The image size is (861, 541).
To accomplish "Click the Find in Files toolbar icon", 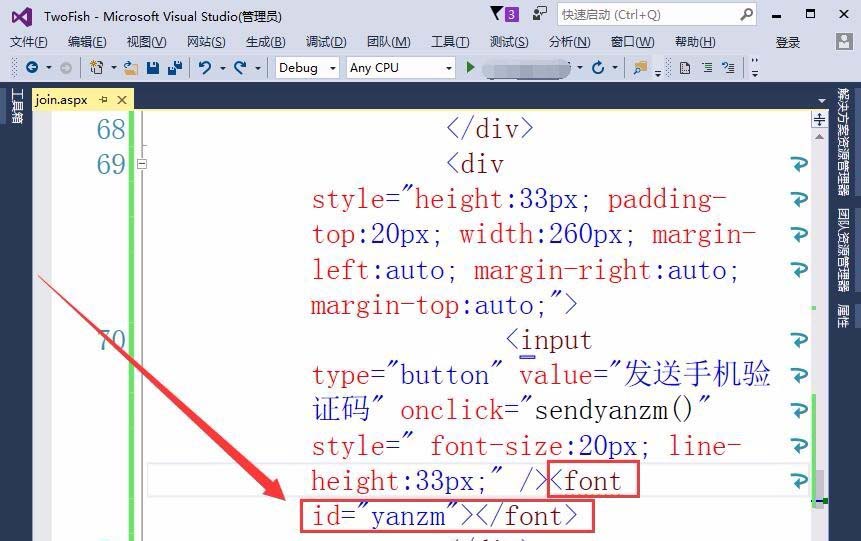I will tap(640, 68).
